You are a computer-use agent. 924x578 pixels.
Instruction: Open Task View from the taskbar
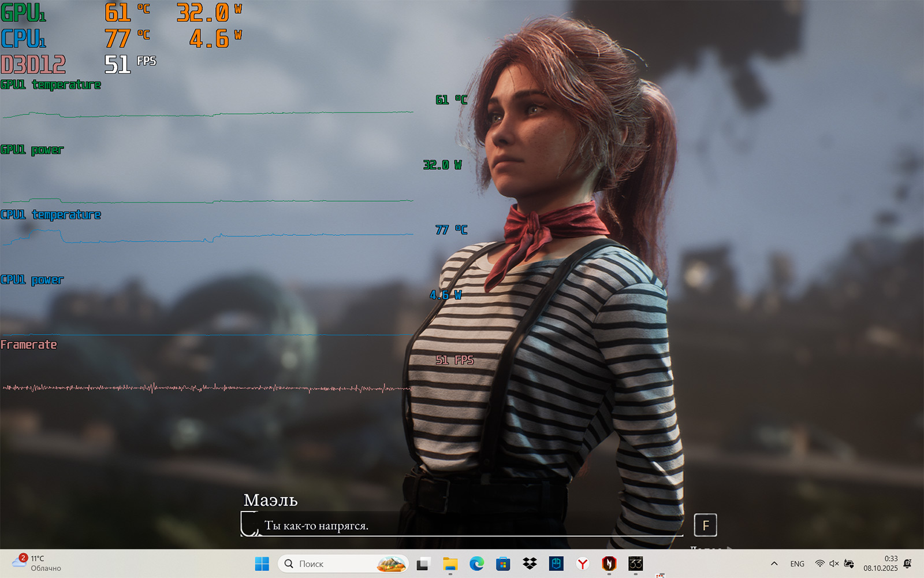[423, 564]
